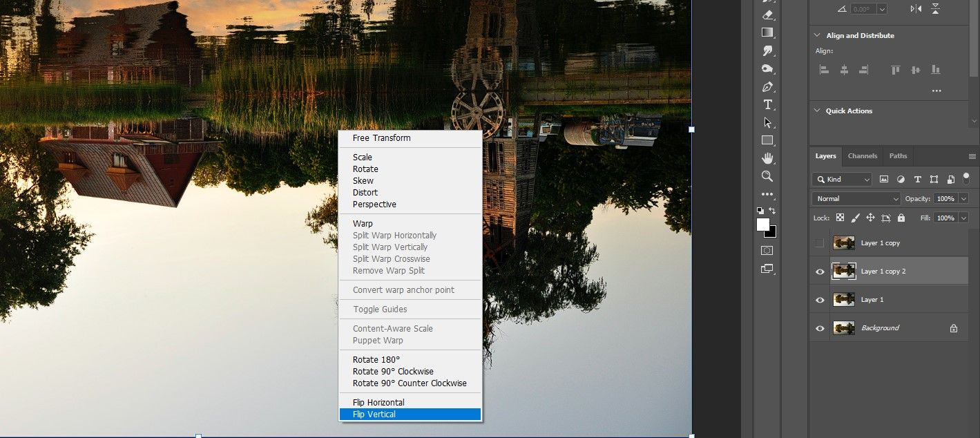Viewport: 980px width, 438px height.
Task: Collapse the Quick Actions section
Action: click(818, 111)
